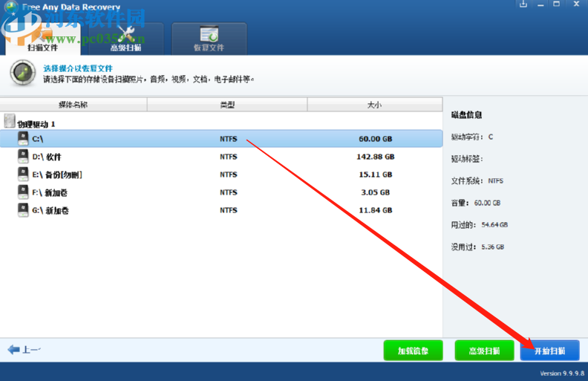Select the D:\ 软件 drive row
The height and width of the screenshot is (381, 588).
tap(221, 157)
